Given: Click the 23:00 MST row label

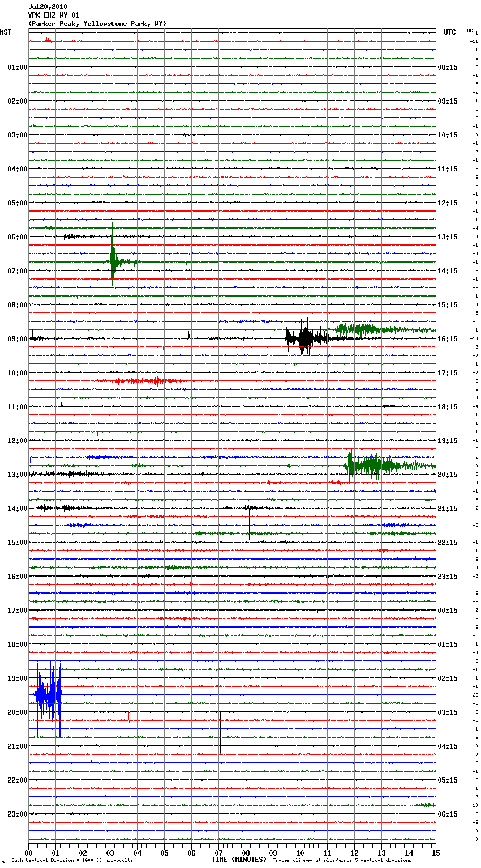Looking at the screenshot, I should pyautogui.click(x=18, y=814).
